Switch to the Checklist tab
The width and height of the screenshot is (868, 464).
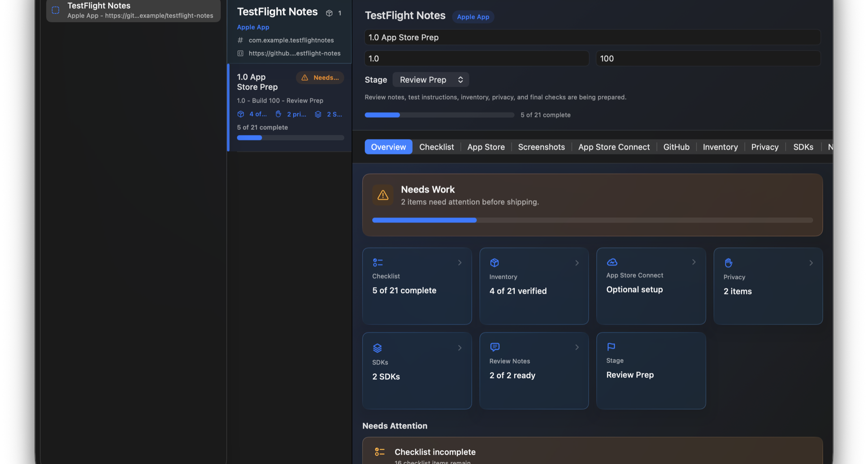[x=437, y=147]
